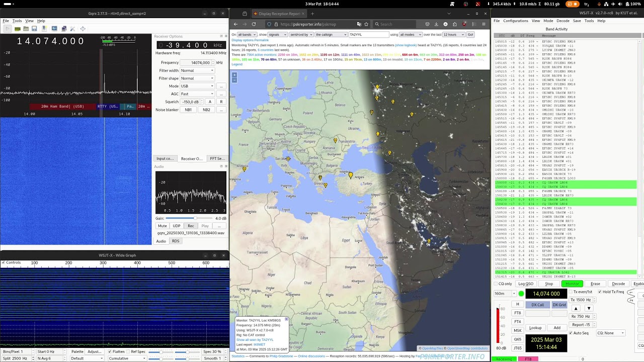Open Gqrx bookmarks toolbar icon
Screen dimensions: 644x362
pos(44,29)
